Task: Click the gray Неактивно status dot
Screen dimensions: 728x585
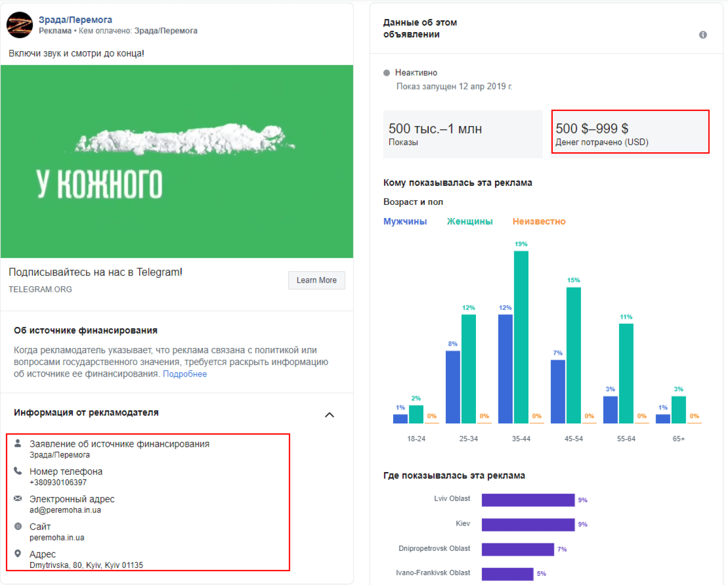Action: click(387, 73)
